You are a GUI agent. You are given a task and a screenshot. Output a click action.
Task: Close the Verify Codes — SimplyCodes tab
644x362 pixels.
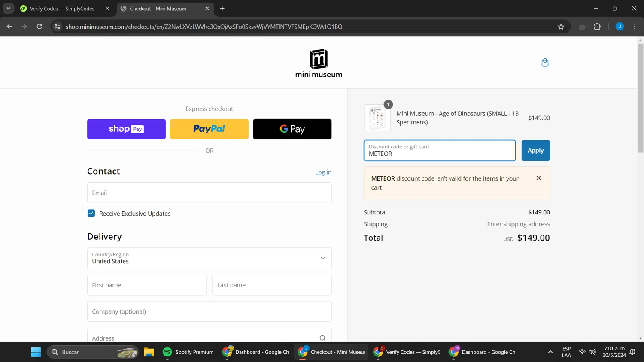(x=107, y=9)
